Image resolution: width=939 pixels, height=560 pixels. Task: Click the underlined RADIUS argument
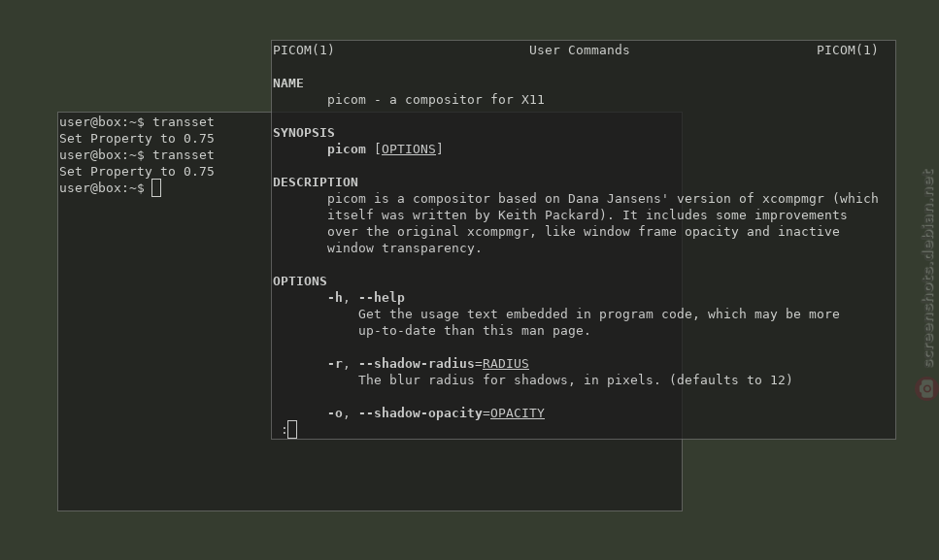pyautogui.click(x=506, y=364)
